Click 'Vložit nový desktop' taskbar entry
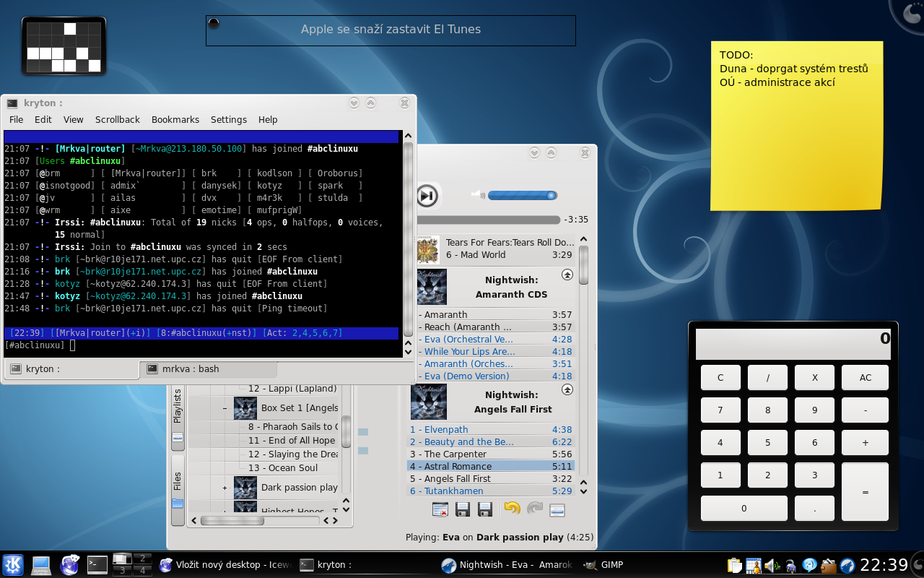The width and height of the screenshot is (924, 578). click(225, 565)
